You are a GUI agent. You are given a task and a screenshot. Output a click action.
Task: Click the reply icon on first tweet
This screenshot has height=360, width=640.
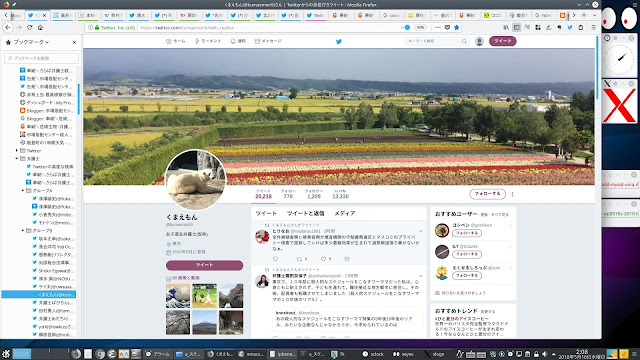point(275,259)
